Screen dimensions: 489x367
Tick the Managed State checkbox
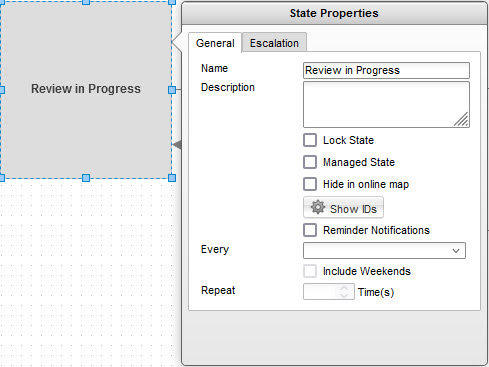coord(310,162)
